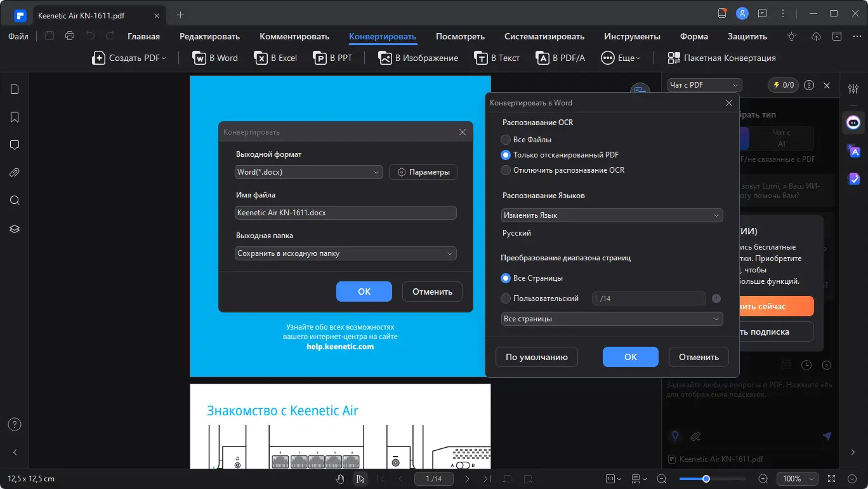Viewport: 868px width, 489px height.
Task: Select "Отключить распознавание OCR" radio button
Action: pos(506,170)
